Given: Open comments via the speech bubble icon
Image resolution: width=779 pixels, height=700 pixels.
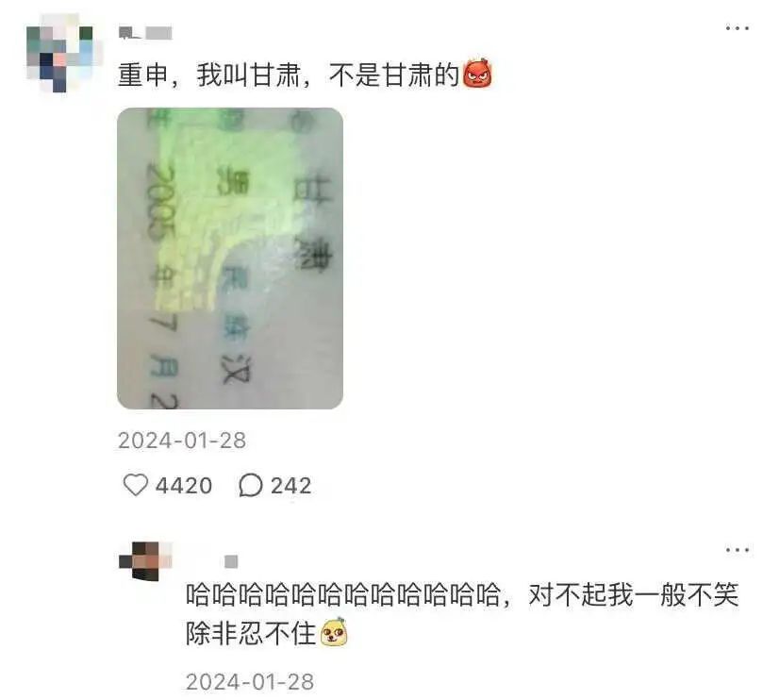Looking at the screenshot, I should click(251, 485).
